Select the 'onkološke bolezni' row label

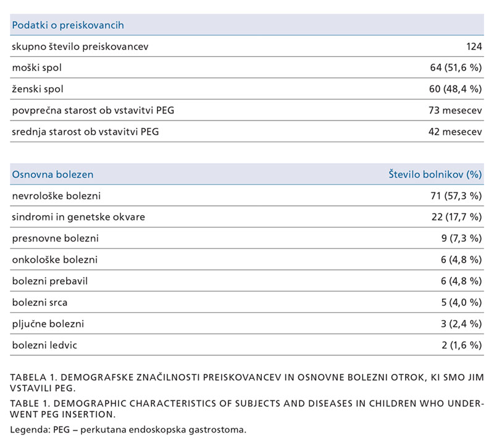coord(55,260)
